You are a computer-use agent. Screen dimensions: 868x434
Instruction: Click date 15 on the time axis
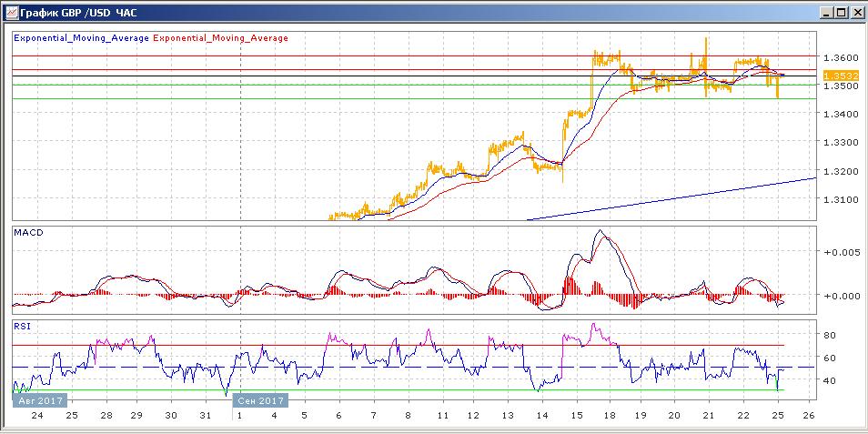click(x=579, y=415)
